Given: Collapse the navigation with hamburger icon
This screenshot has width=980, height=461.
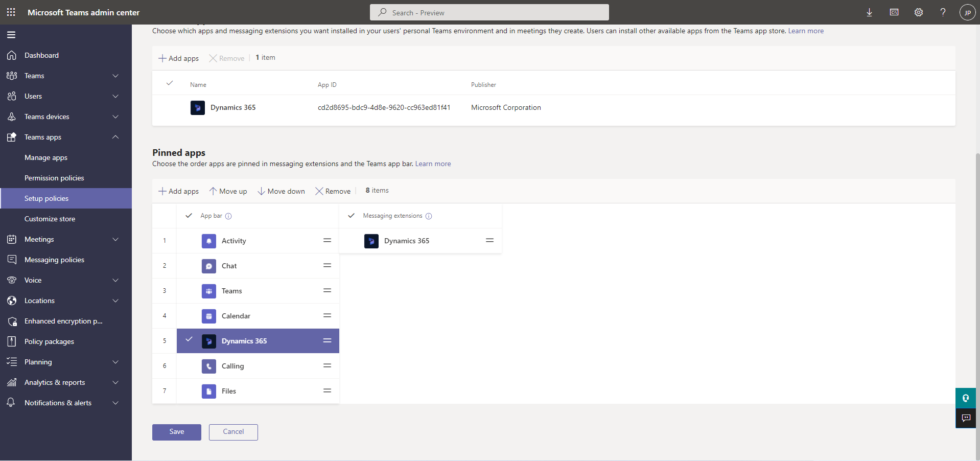Looking at the screenshot, I should point(11,35).
